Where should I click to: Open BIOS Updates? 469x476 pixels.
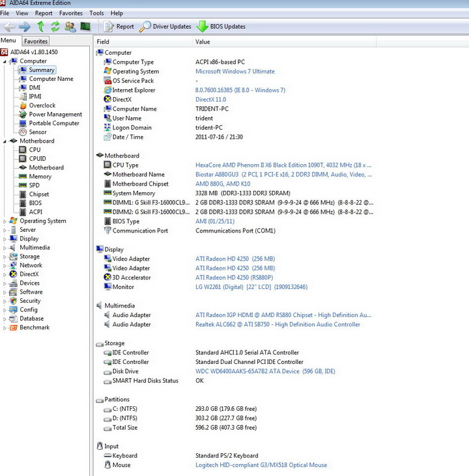[x=221, y=27]
